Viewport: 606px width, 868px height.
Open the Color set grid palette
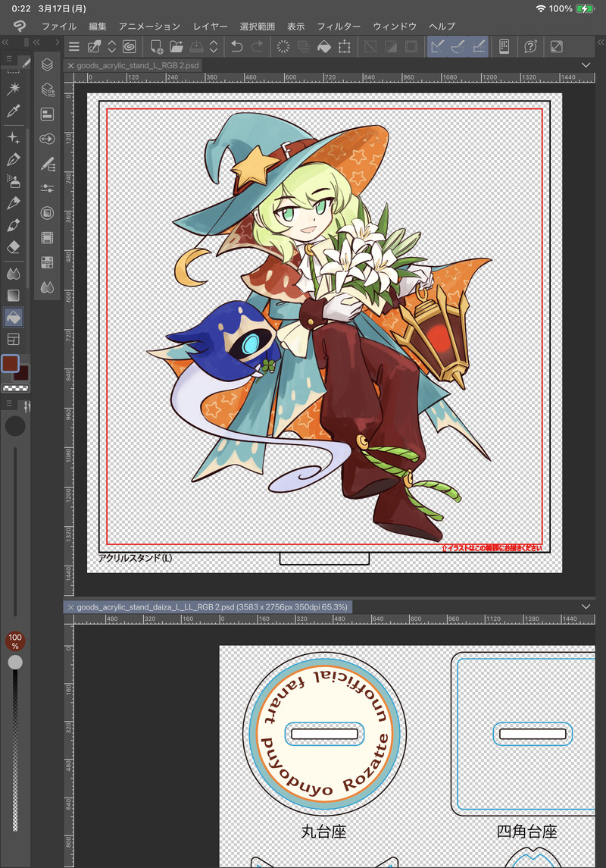tap(47, 262)
